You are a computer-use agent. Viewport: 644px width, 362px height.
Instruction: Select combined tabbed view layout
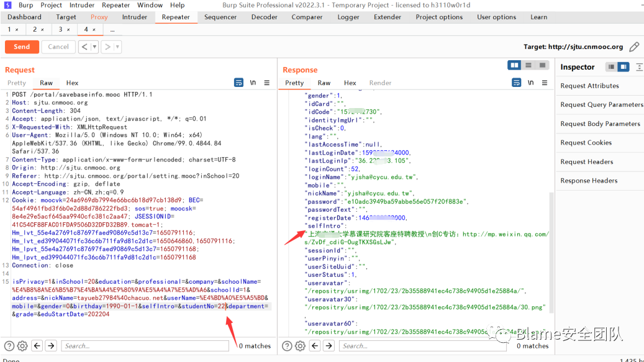[543, 65]
